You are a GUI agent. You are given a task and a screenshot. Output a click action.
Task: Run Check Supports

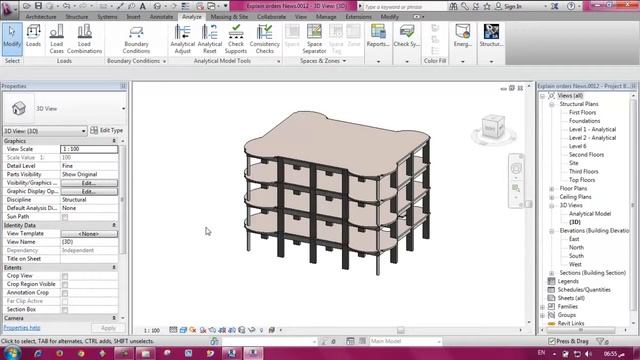(x=236, y=39)
